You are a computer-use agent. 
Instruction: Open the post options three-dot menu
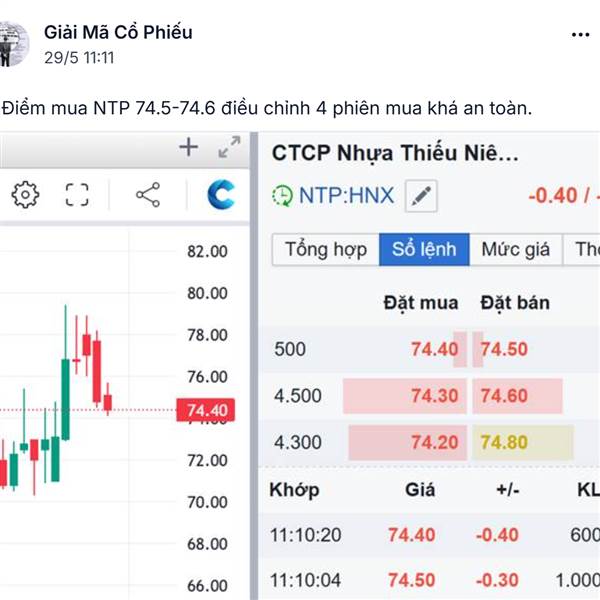(580, 35)
